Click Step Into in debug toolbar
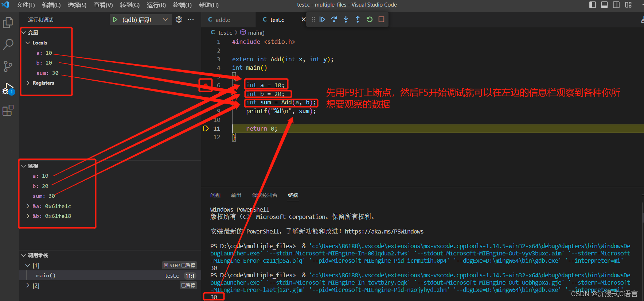The image size is (644, 301). click(x=346, y=19)
